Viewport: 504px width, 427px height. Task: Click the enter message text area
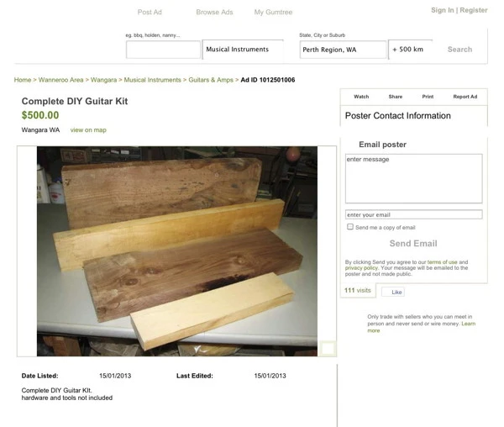pos(413,178)
